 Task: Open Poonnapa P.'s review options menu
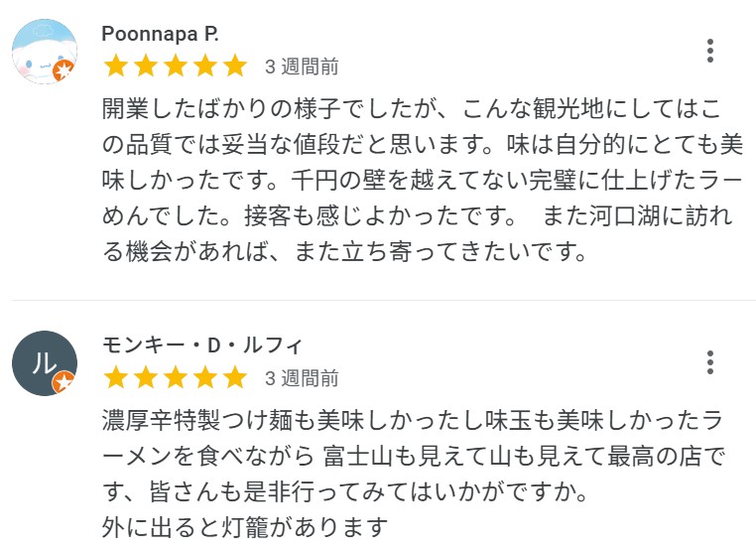(710, 51)
